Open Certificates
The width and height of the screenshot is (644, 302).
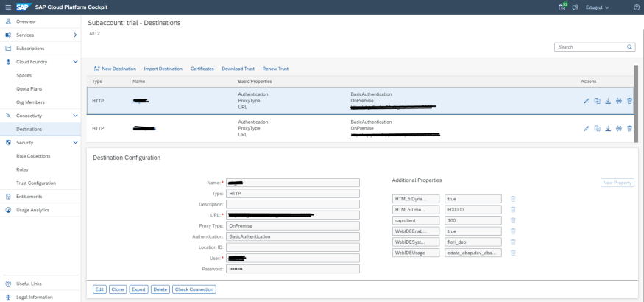click(202, 69)
